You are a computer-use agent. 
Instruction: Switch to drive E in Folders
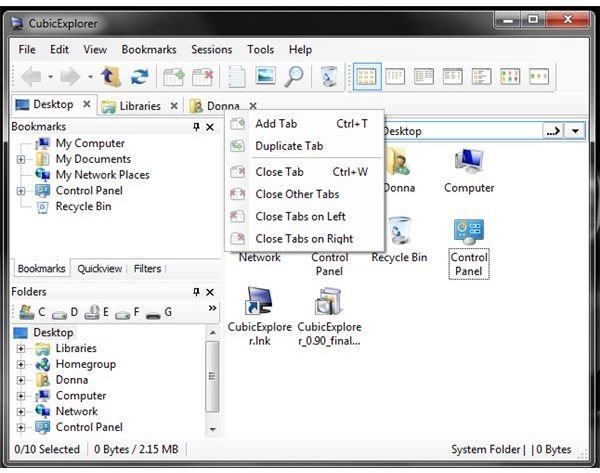(x=97, y=312)
